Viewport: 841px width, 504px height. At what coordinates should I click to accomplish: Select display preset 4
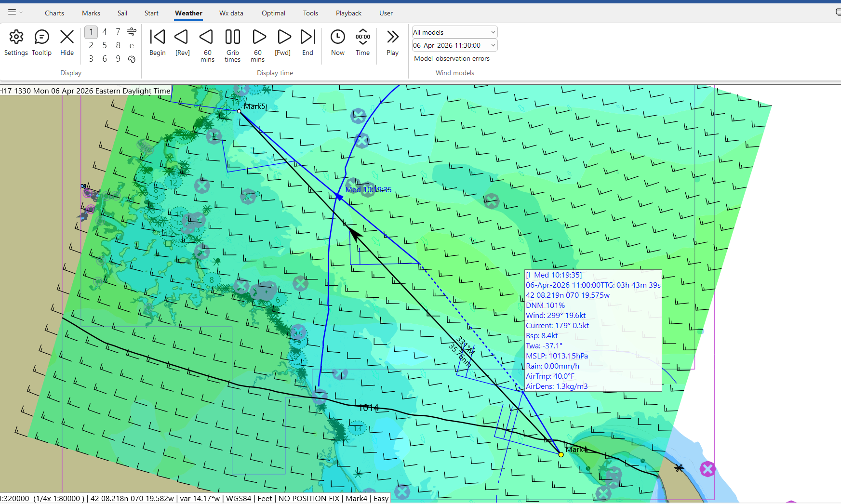coord(105,32)
